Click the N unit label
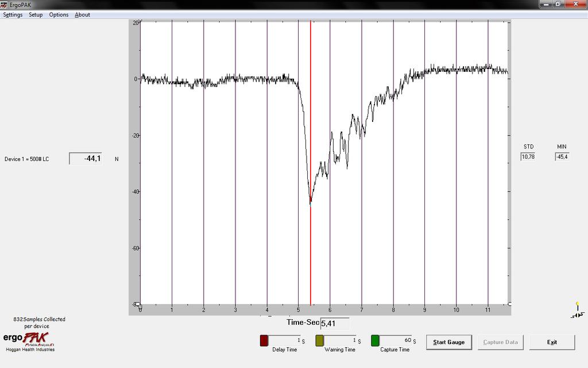This screenshot has height=368, width=588. pyautogui.click(x=117, y=159)
